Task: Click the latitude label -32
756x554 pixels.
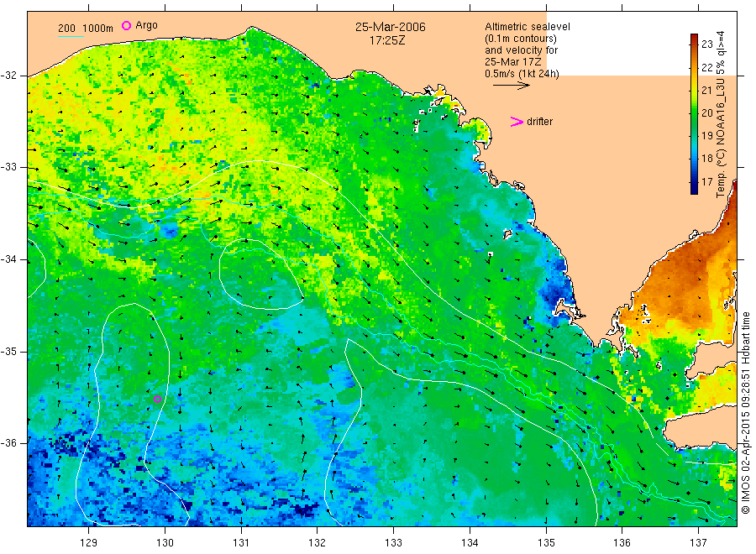Action: click(x=8, y=76)
